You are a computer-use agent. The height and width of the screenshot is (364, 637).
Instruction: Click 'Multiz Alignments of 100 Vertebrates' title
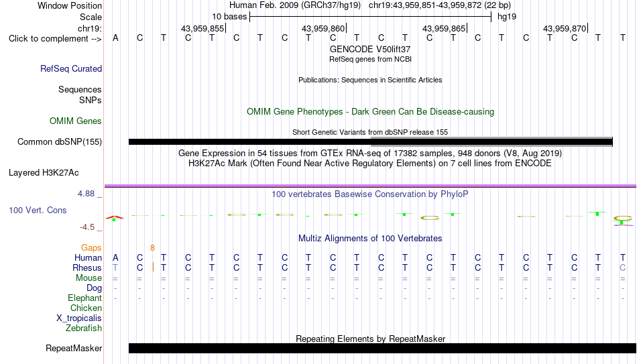coord(370,239)
